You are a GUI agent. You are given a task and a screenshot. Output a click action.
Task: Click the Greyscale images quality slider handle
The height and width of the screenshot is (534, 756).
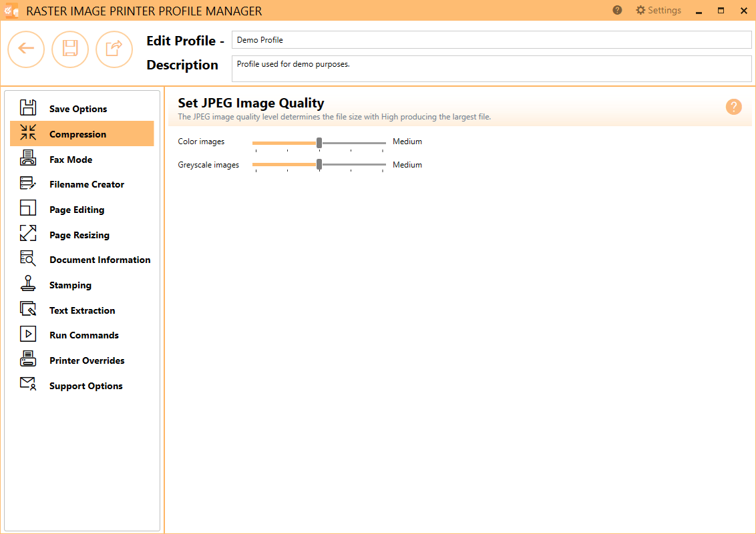[x=319, y=165]
